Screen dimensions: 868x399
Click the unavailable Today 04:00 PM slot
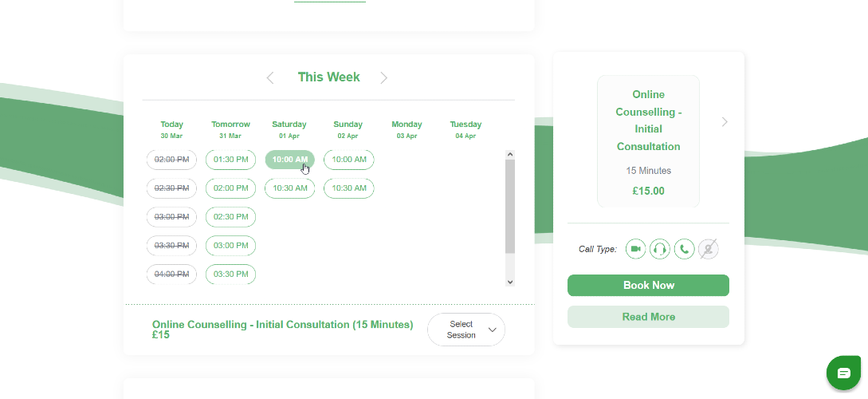(171, 275)
